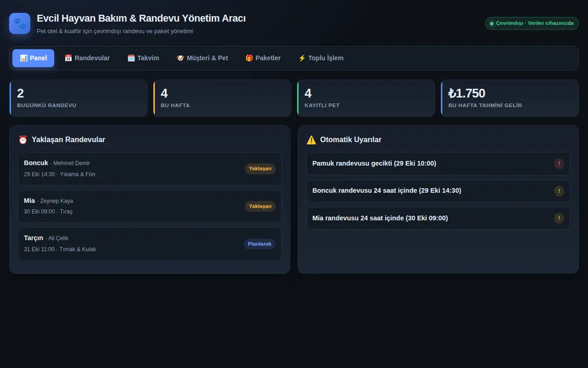Select the Toplu İşlem tab
Screen dimensions: 588x368
click(x=321, y=58)
